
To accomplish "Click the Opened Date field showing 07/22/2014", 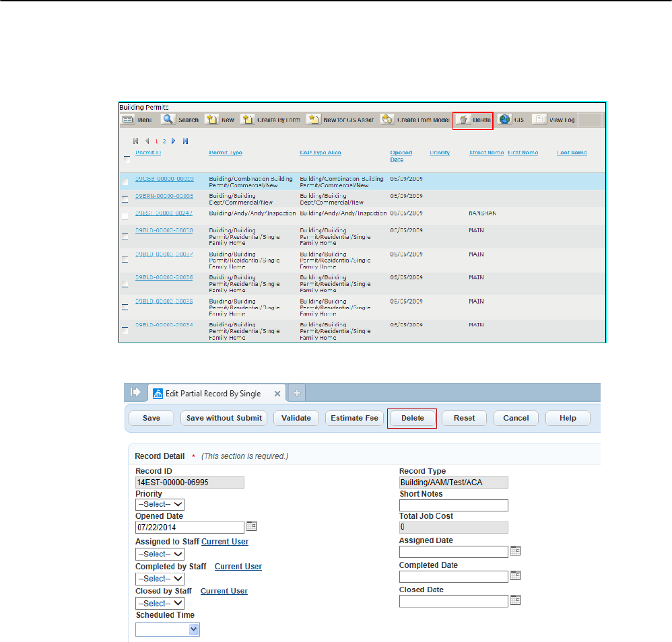I will coord(190,527).
